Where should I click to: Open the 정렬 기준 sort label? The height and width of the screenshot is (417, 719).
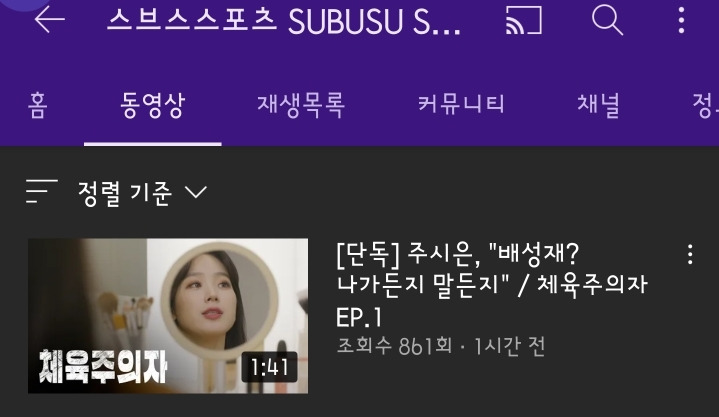click(x=125, y=193)
